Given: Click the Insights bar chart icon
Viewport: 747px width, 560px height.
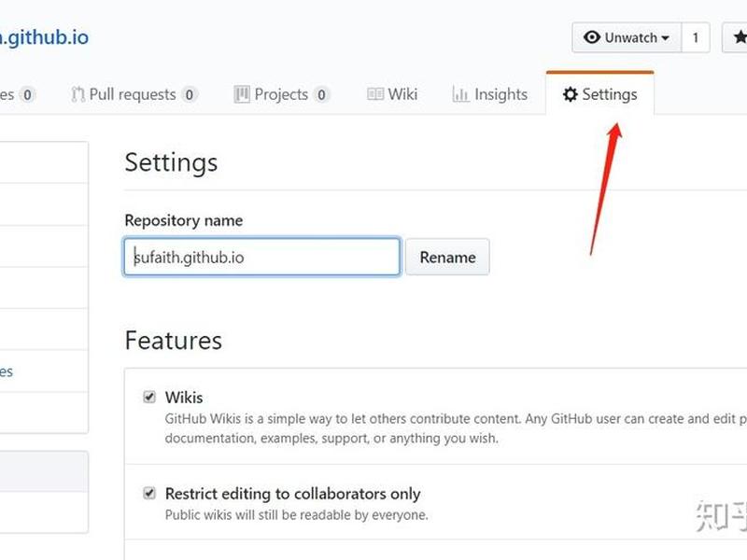Looking at the screenshot, I should coord(460,94).
